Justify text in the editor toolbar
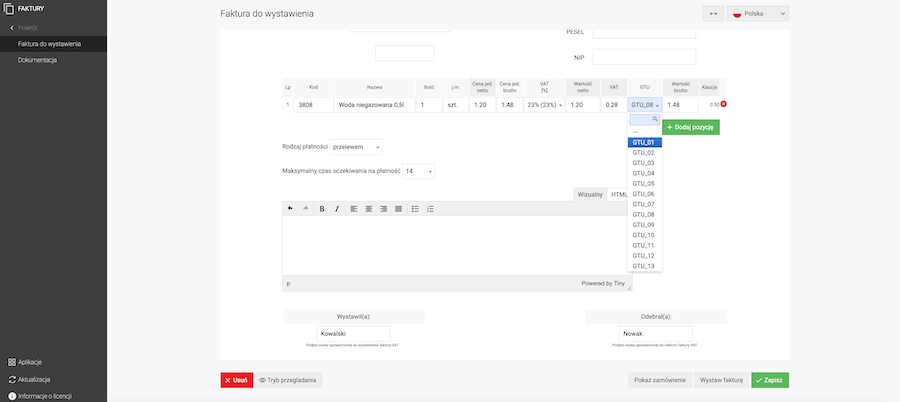This screenshot has height=402, width=900. (x=399, y=209)
